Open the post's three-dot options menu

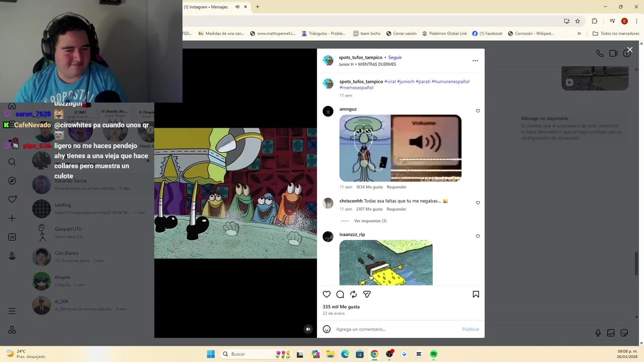point(475,61)
